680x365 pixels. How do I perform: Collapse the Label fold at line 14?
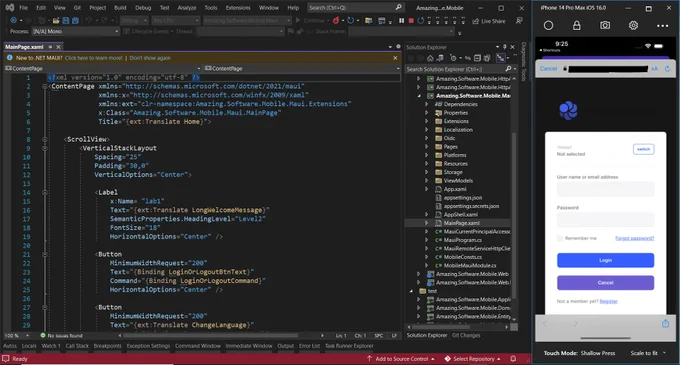coord(45,192)
